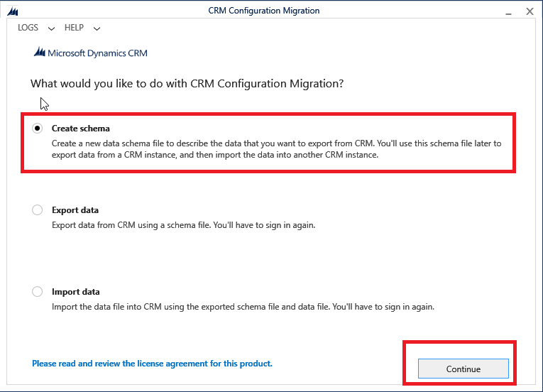
Task: Open the license agreement link
Action: pyautogui.click(x=152, y=364)
